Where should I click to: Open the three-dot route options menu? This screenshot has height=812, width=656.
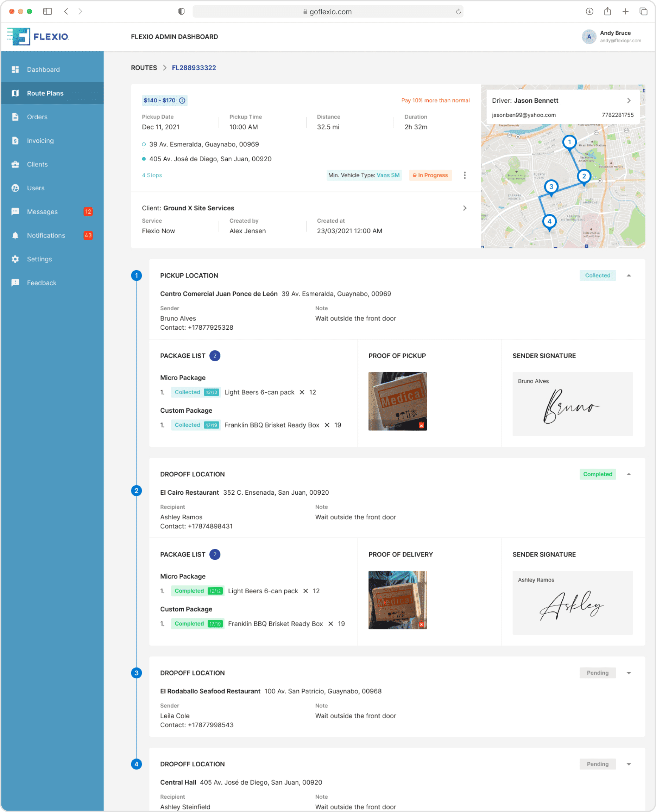click(465, 175)
